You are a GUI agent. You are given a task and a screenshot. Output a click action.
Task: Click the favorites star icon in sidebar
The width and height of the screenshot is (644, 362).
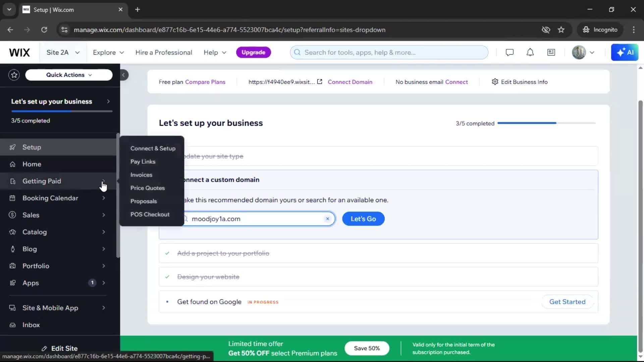point(14,75)
